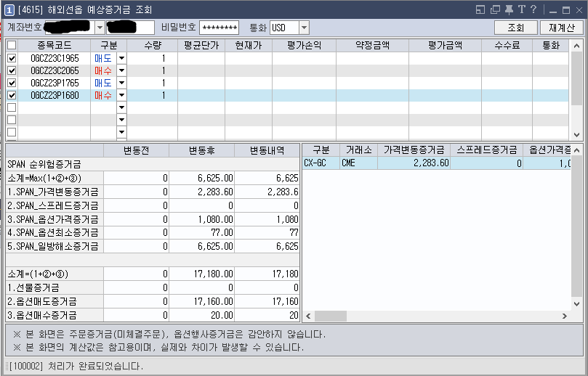Image resolution: width=588 pixels, height=376 pixels.
Task: Click the font size T icon
Action: click(x=521, y=9)
